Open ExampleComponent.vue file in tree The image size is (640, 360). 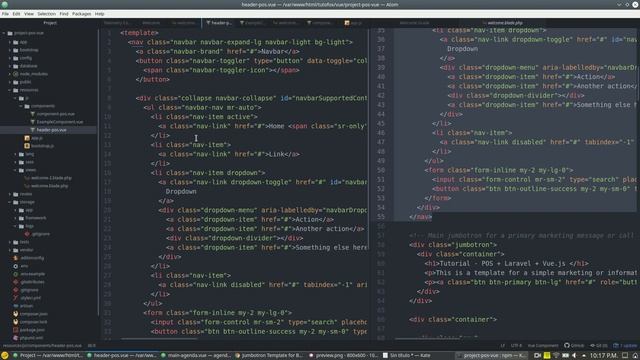pyautogui.click(x=60, y=122)
